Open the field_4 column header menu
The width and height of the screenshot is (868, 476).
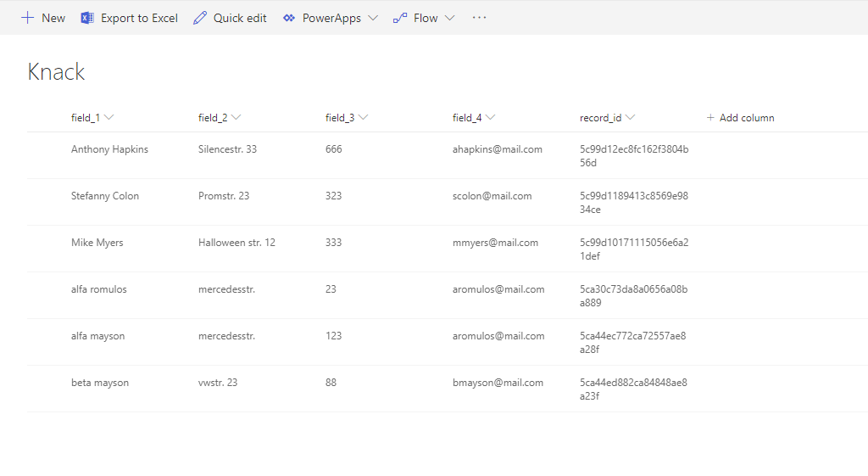tap(490, 118)
